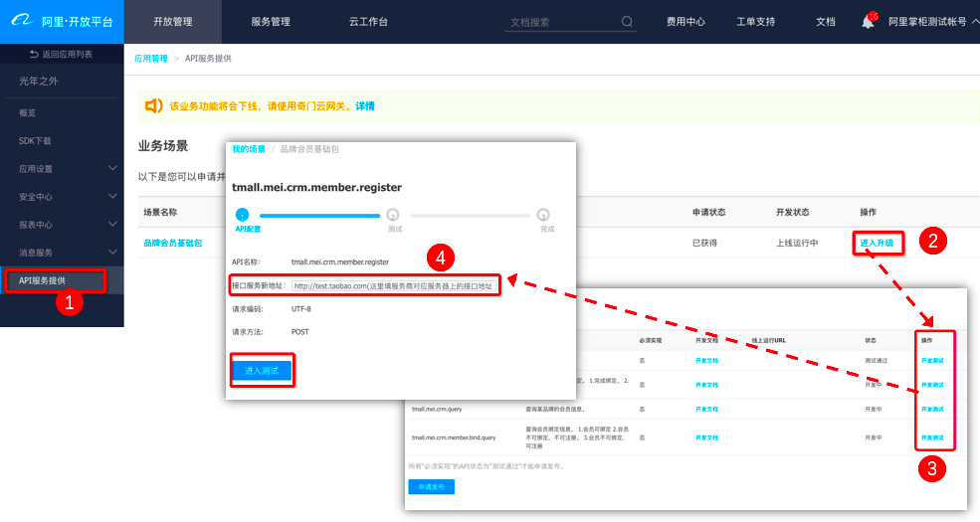Go to 工单支持

(755, 22)
